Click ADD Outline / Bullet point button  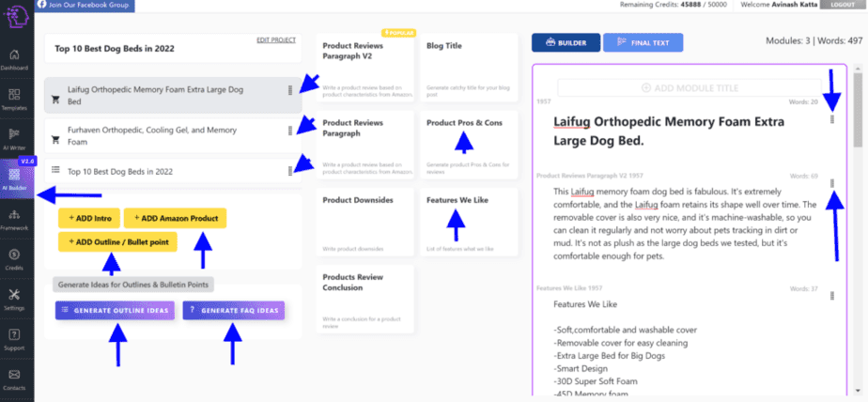pyautogui.click(x=117, y=242)
